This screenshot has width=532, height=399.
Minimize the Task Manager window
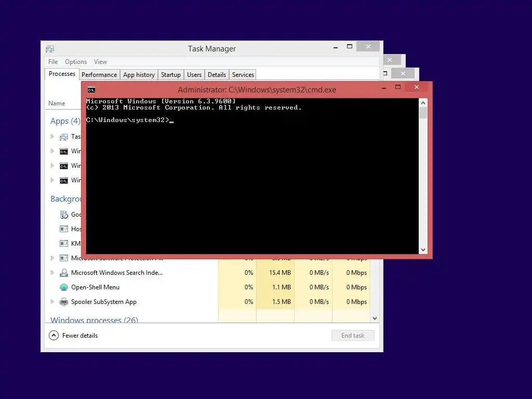(336, 47)
